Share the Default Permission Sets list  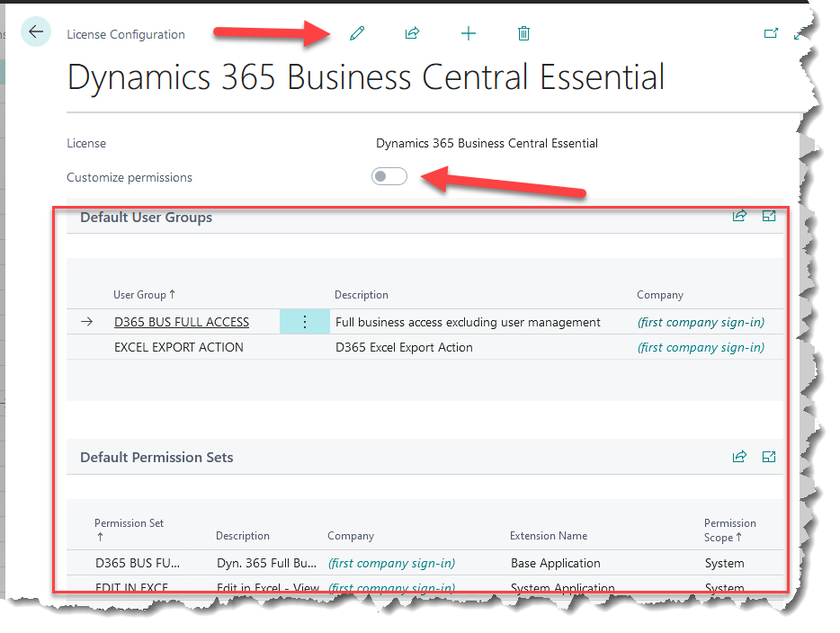(x=739, y=456)
